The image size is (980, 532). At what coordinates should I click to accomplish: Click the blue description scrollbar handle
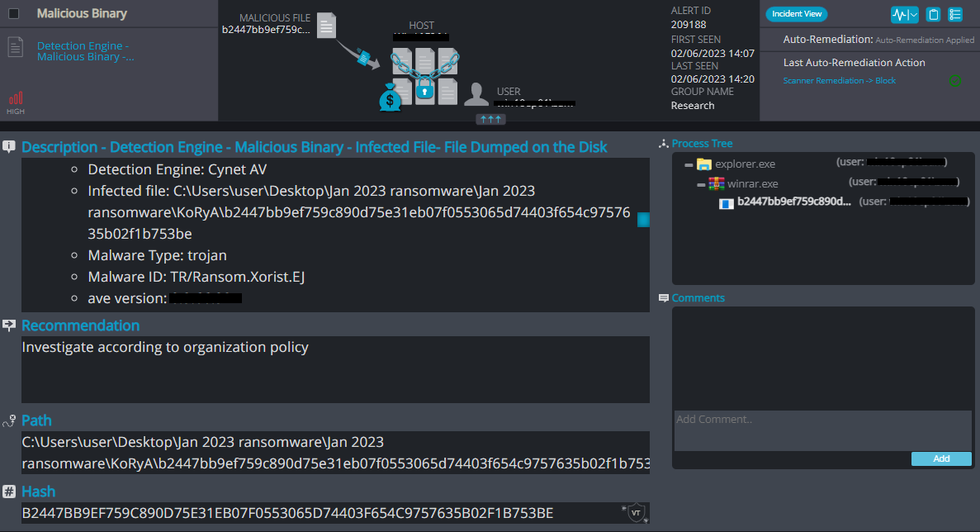643,220
